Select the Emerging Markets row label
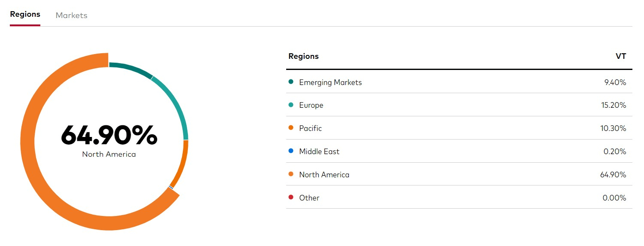Screen dimensions: 644x246 (330, 82)
